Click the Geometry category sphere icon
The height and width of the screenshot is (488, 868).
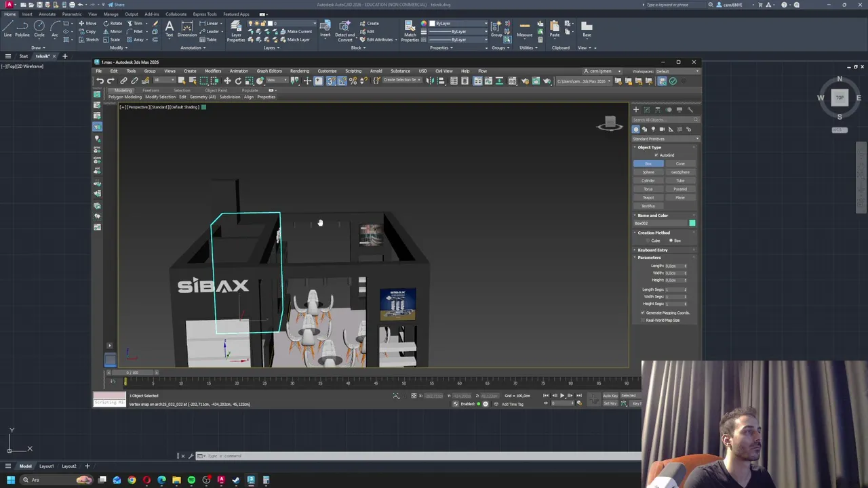coord(636,129)
